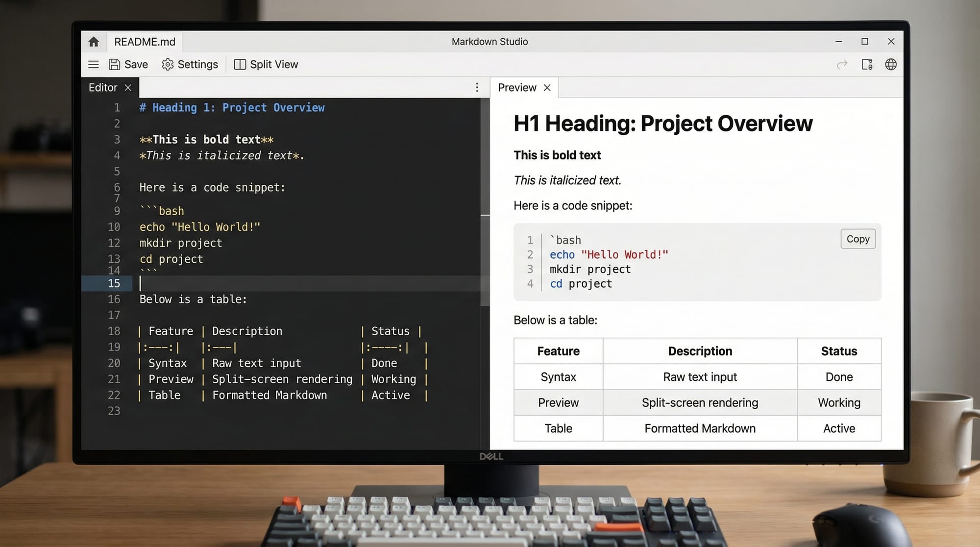980x547 pixels.
Task: Select the Preview tab
Action: click(x=517, y=87)
